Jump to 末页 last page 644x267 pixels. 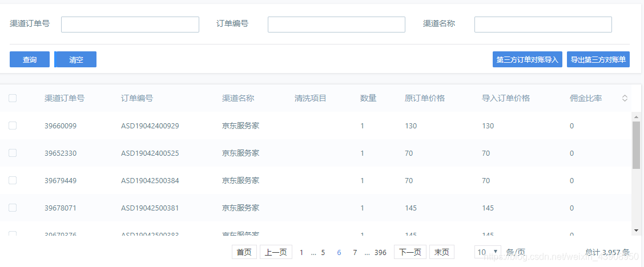pos(442,252)
